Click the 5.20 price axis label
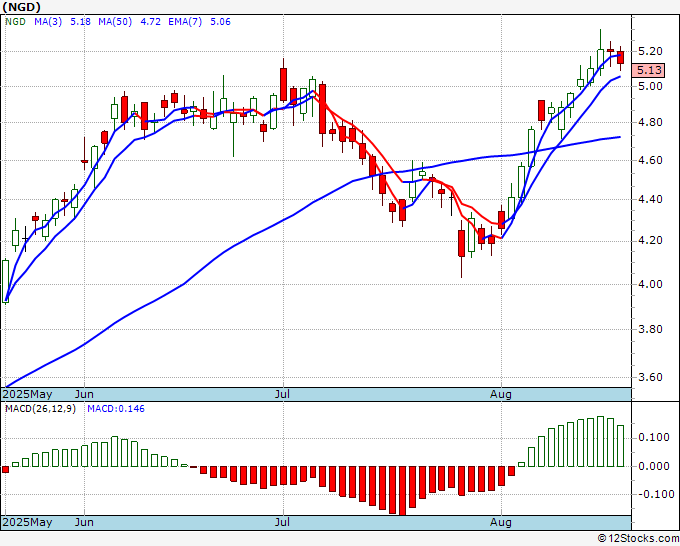The width and height of the screenshot is (680, 546). [x=650, y=51]
